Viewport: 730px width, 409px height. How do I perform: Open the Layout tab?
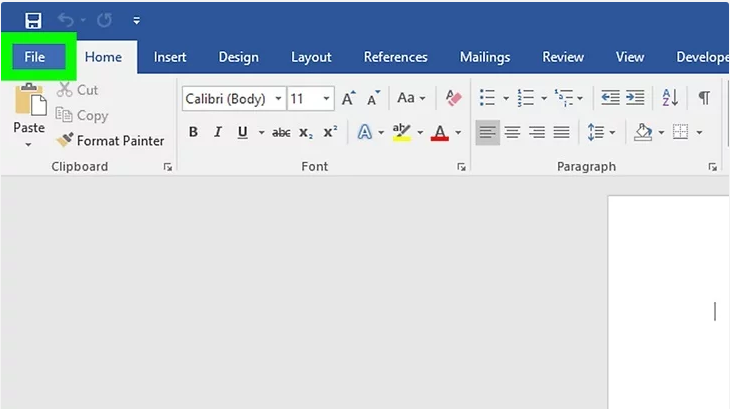tap(311, 57)
